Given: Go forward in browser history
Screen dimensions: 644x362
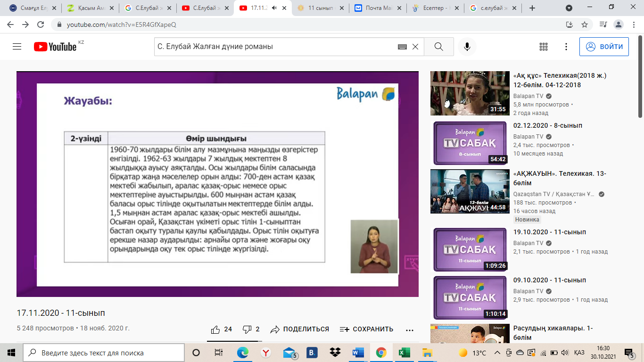Looking at the screenshot, I should (x=25, y=25).
